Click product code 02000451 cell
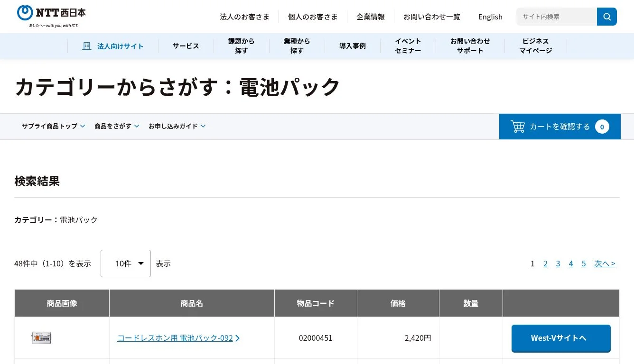The image size is (634, 364). click(x=316, y=338)
